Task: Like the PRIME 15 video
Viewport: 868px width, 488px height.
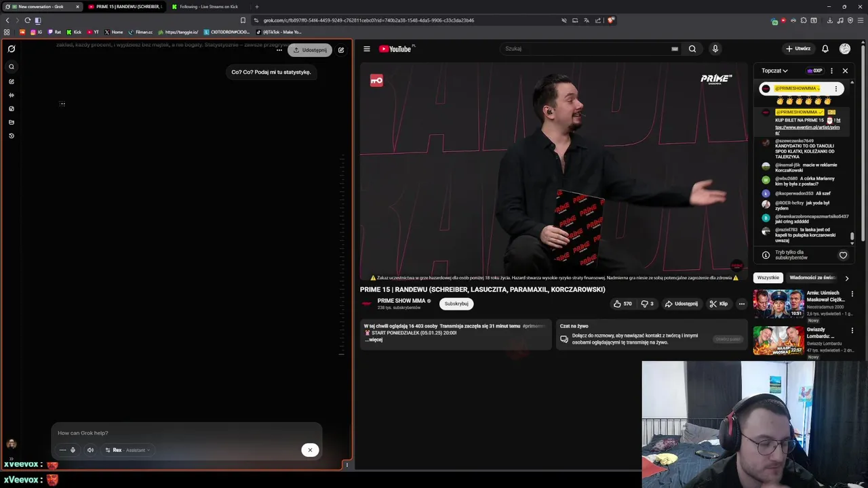Action: tap(623, 304)
